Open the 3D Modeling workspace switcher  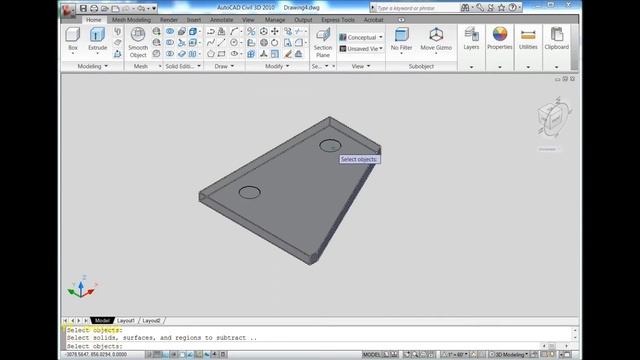[x=509, y=355]
